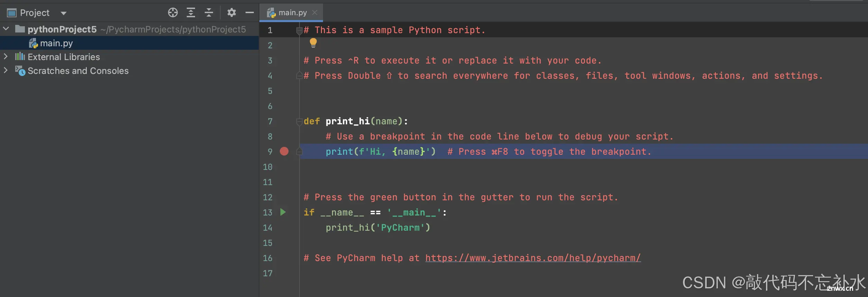This screenshot has width=868, height=297.
Task: Click the Python file icon on main.py tab
Action: (x=271, y=13)
